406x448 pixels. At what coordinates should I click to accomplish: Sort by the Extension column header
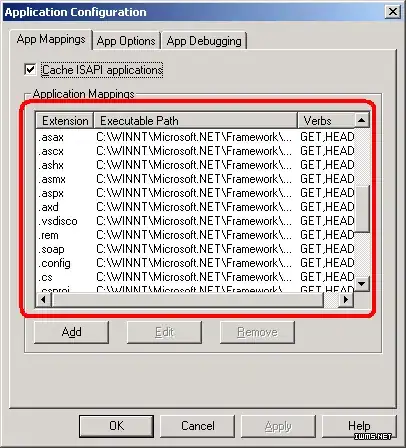(x=65, y=120)
